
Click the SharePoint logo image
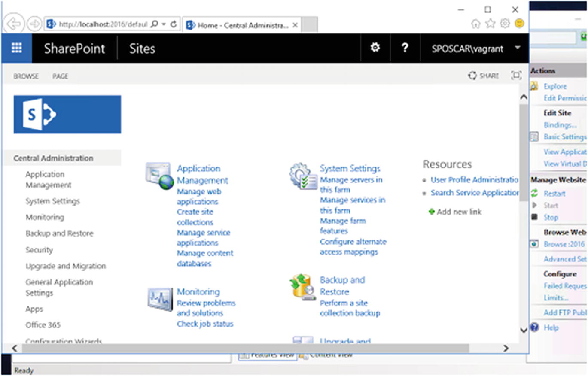tap(67, 115)
